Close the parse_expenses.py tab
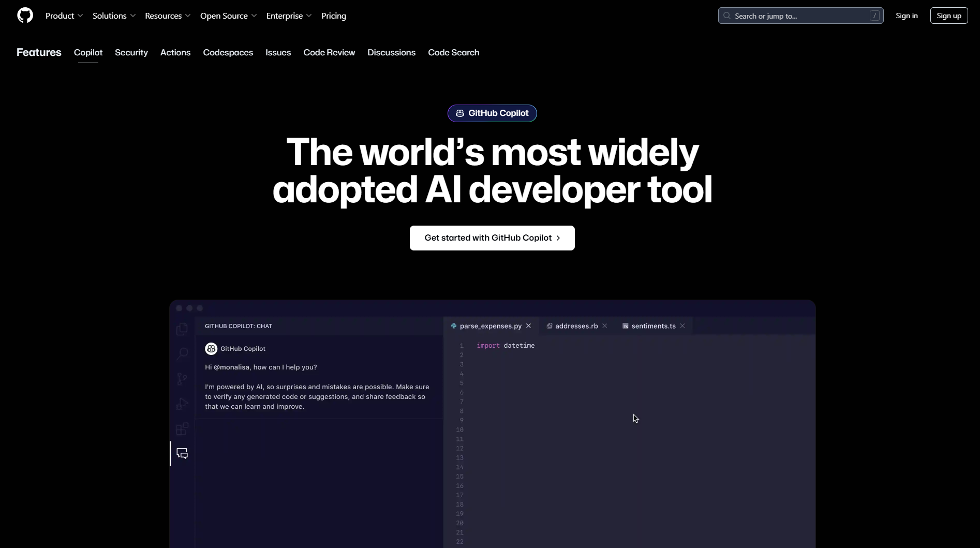 tap(528, 326)
